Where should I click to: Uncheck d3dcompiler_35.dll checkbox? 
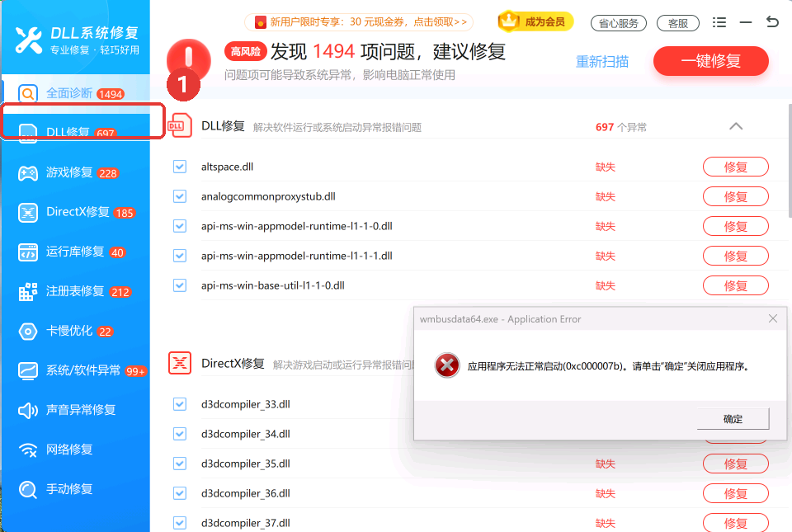click(180, 464)
